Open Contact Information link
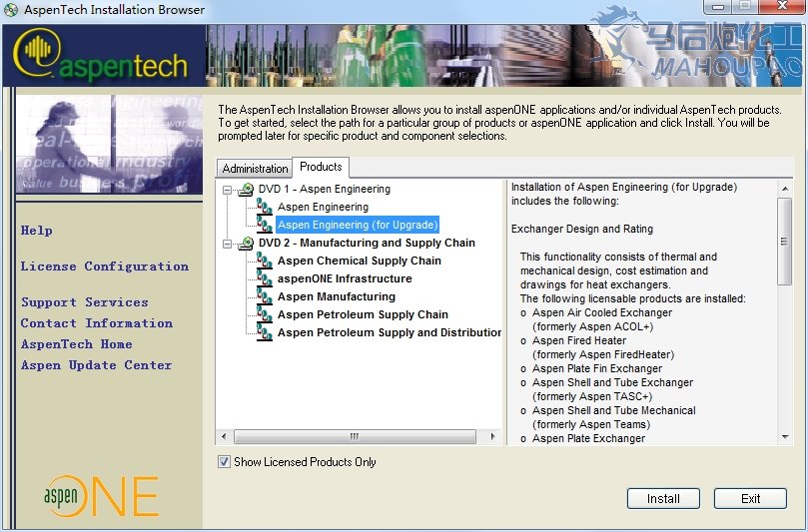The width and height of the screenshot is (808, 532). pyautogui.click(x=97, y=323)
